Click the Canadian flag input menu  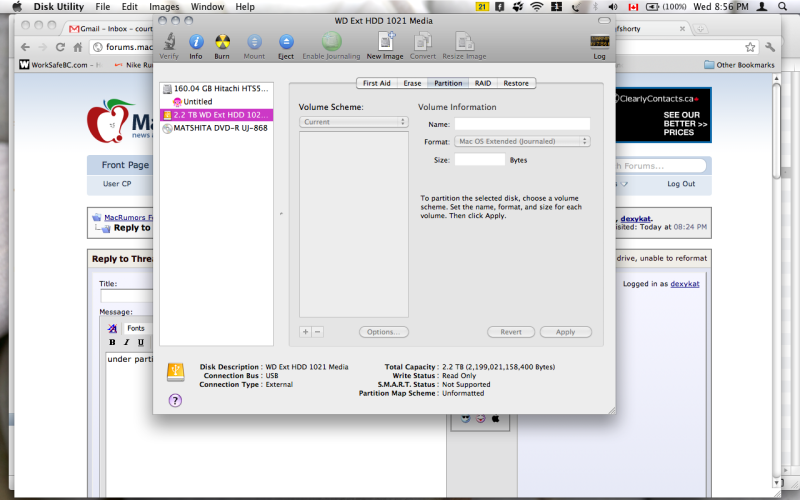click(633, 7)
